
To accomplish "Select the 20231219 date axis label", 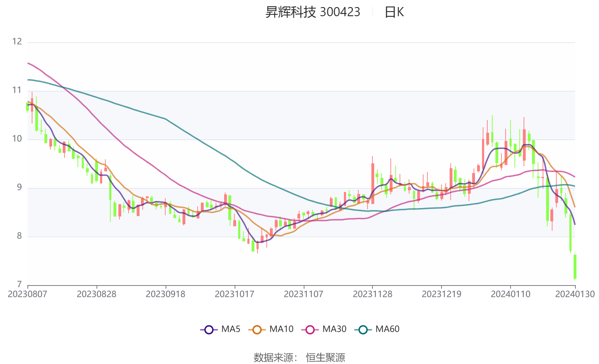I will (441, 294).
